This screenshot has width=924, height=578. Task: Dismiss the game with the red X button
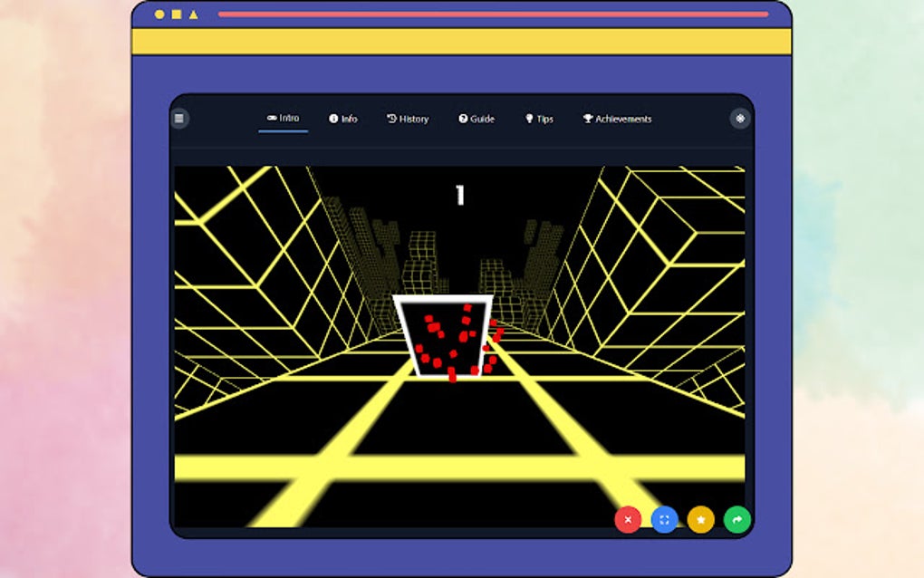pyautogui.click(x=628, y=519)
